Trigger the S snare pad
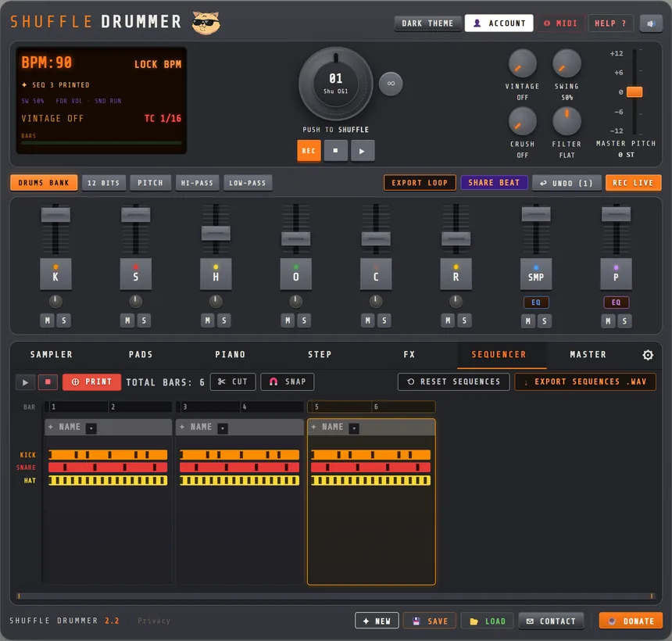 [136, 274]
